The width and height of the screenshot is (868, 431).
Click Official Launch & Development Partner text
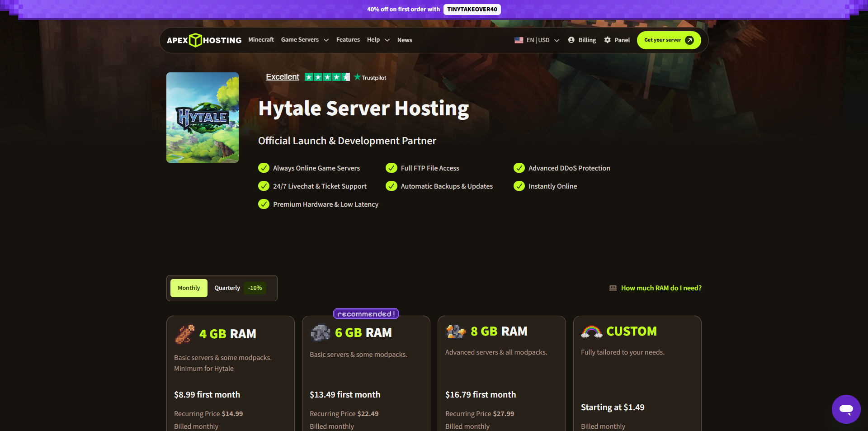click(347, 141)
